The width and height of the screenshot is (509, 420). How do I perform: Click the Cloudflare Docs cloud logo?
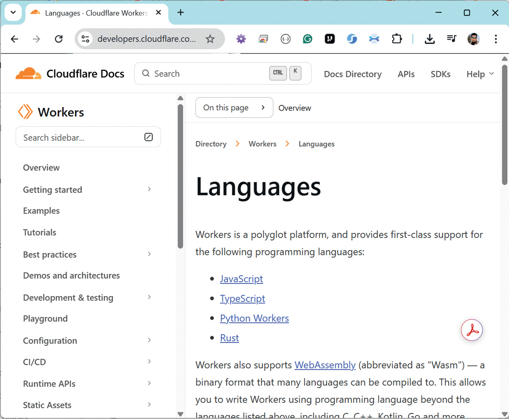pos(29,73)
